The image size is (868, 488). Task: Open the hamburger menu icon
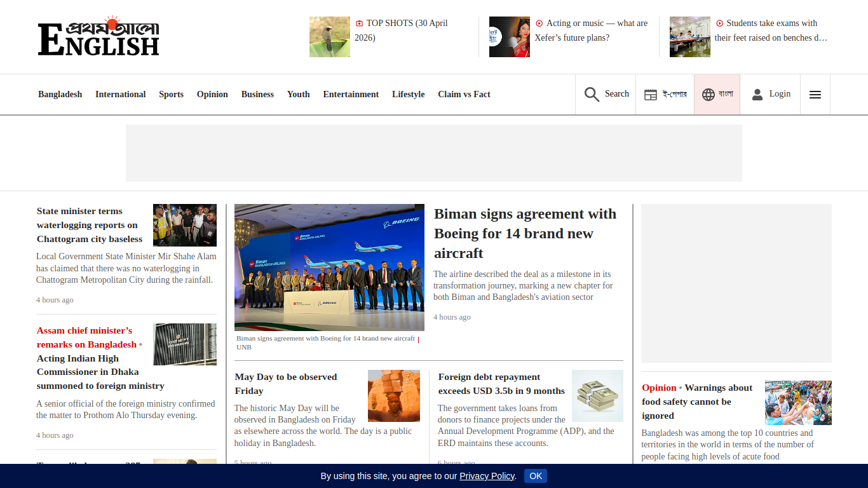click(815, 95)
